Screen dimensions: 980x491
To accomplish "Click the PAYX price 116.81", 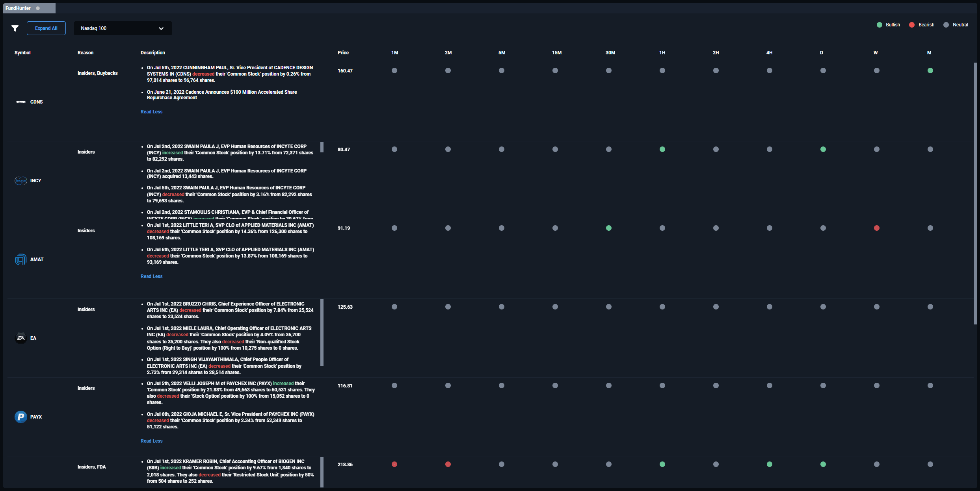I will 345,386.
